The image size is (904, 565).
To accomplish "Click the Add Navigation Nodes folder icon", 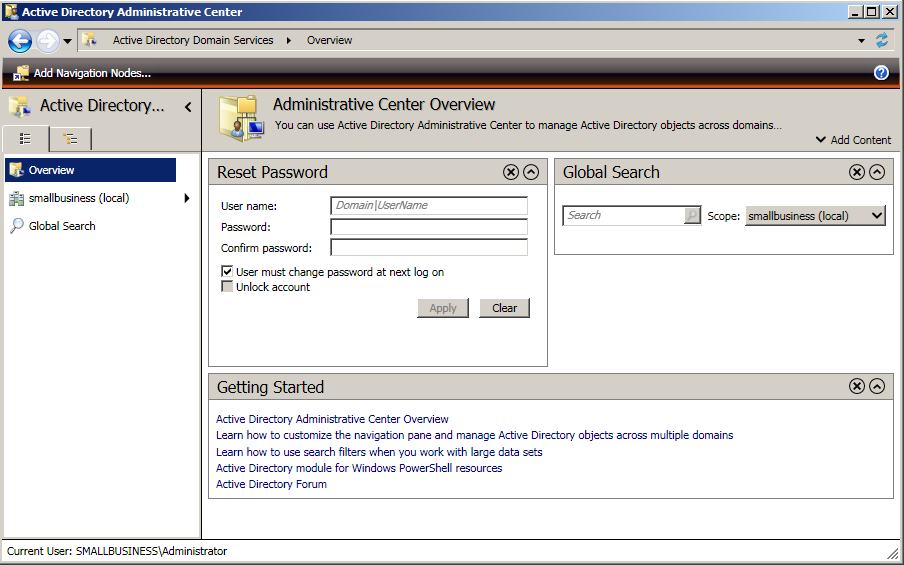I will point(21,73).
